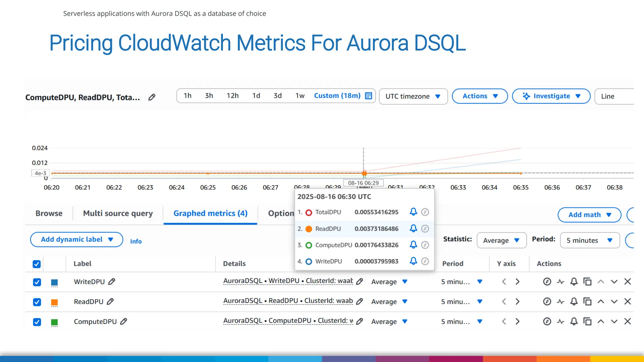
Task: Open the custom time range calendar icon
Action: point(369,96)
